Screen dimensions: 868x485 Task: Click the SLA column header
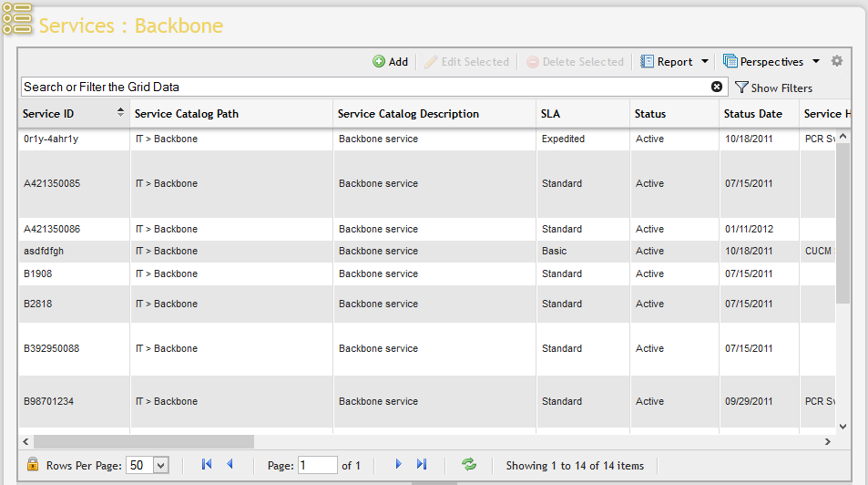tap(550, 114)
